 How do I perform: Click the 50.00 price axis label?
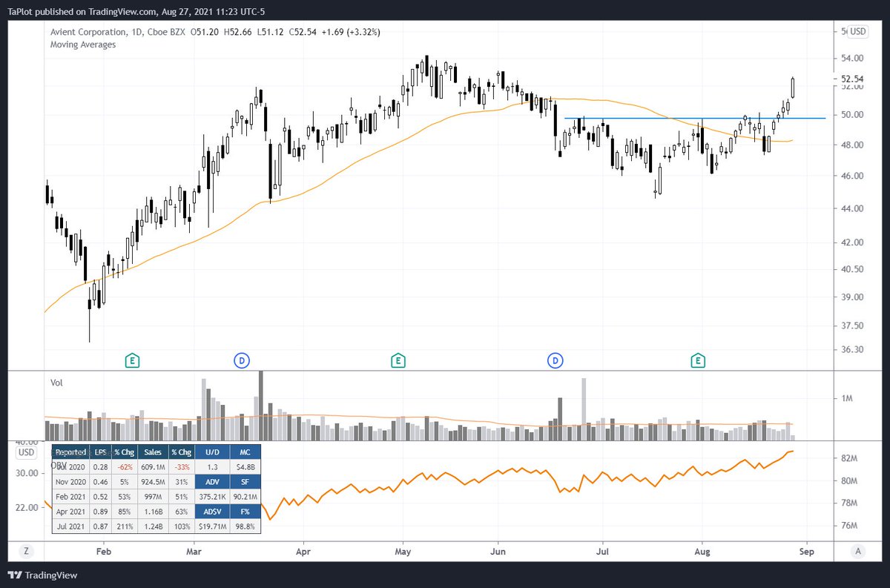pos(853,115)
